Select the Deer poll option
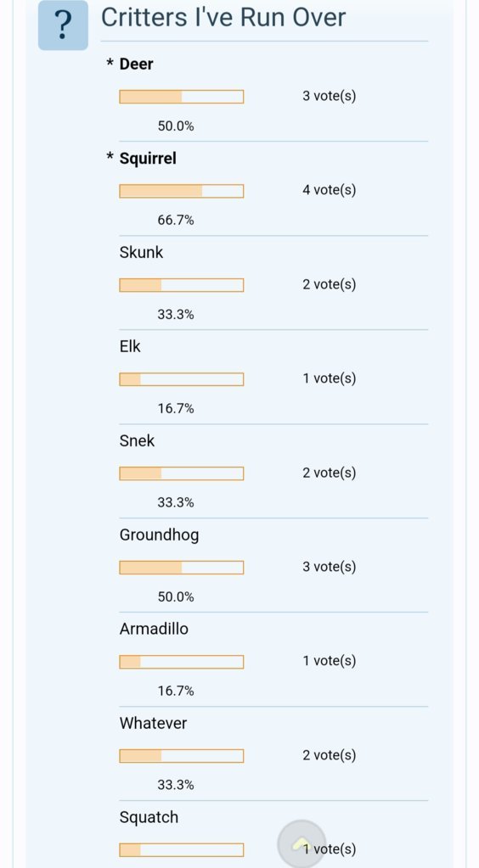The height and width of the screenshot is (868, 479). coord(137,64)
